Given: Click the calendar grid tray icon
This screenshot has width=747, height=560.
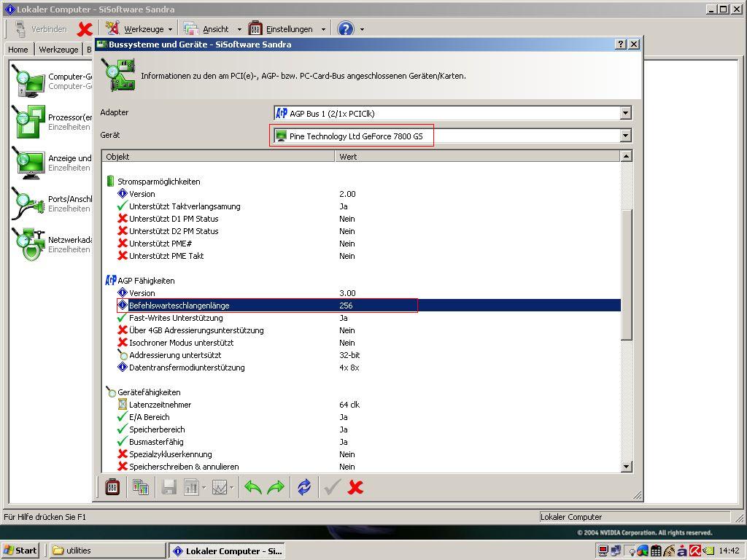Looking at the screenshot, I should [656, 551].
